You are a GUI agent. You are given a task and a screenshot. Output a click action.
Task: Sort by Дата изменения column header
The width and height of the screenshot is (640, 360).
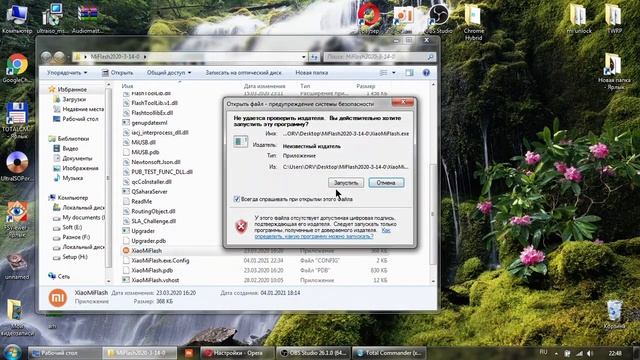[264, 86]
